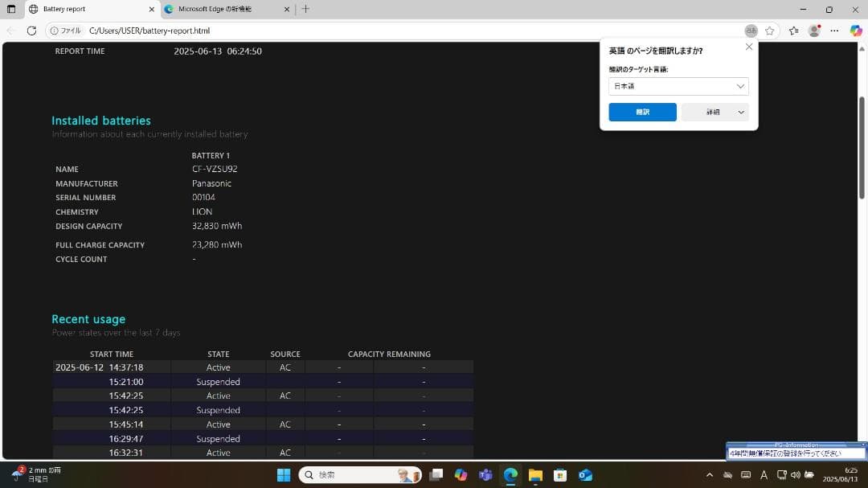The image size is (868, 488).
Task: Toggle IME input mode via the A indicator
Action: pos(764,475)
